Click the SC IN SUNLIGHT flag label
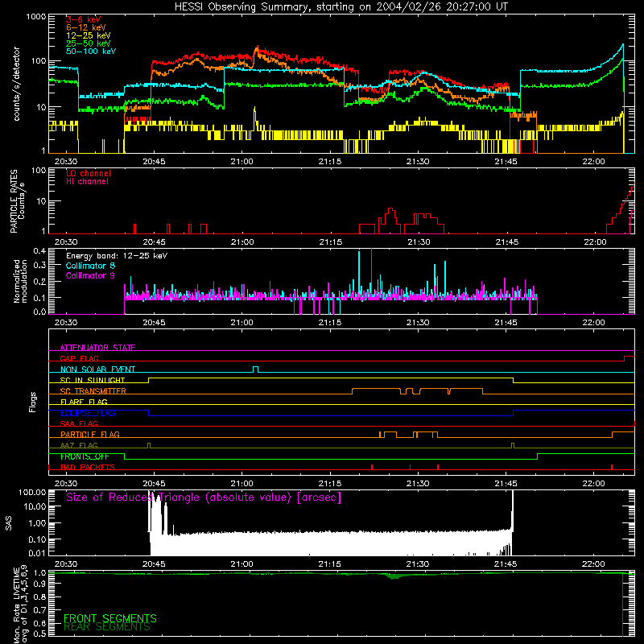Screen dimensions: 644x644 click(x=93, y=380)
